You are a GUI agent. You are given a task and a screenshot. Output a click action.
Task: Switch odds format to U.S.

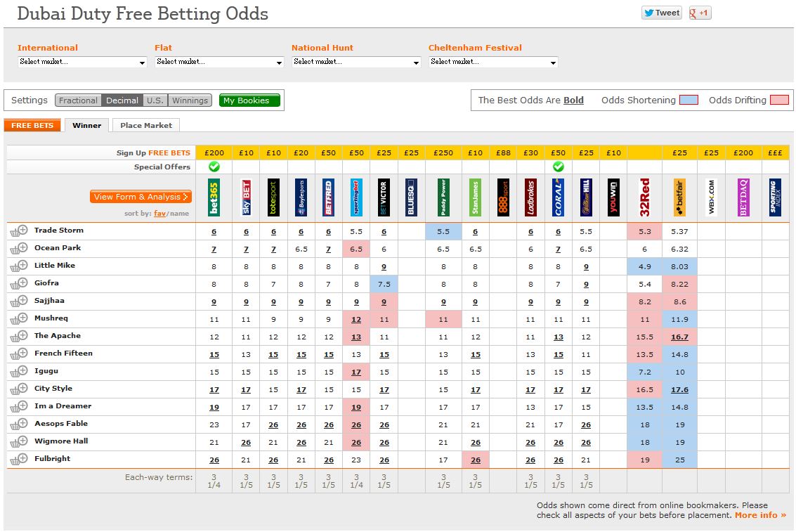coord(155,100)
